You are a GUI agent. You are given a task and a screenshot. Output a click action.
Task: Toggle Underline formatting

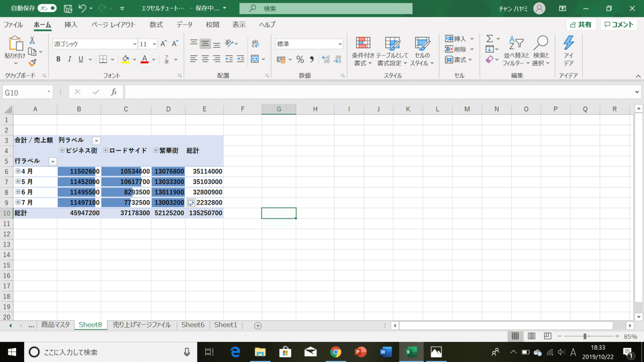point(81,59)
